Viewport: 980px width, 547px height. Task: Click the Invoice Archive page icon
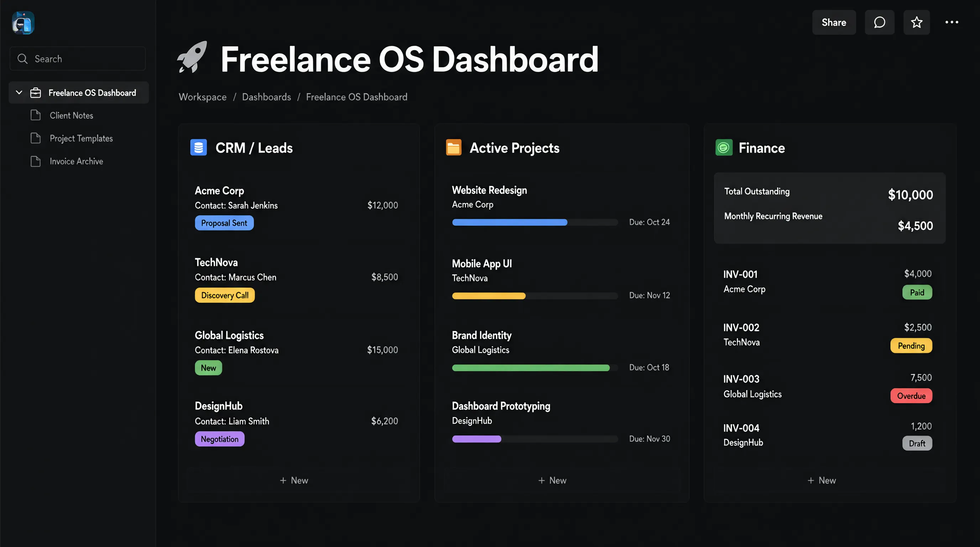coord(35,161)
